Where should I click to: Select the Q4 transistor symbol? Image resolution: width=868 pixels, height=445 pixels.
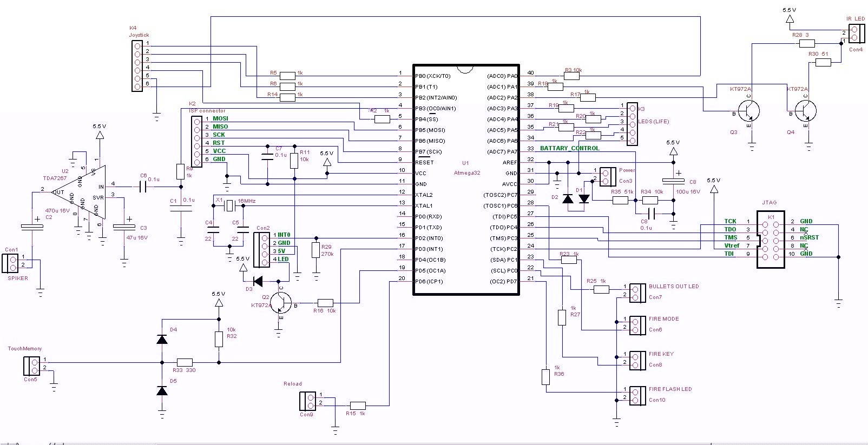[x=805, y=112]
